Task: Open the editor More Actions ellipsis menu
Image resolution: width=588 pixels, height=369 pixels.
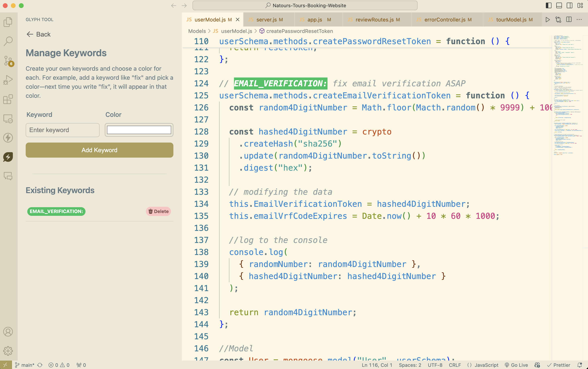Action: pos(579,19)
